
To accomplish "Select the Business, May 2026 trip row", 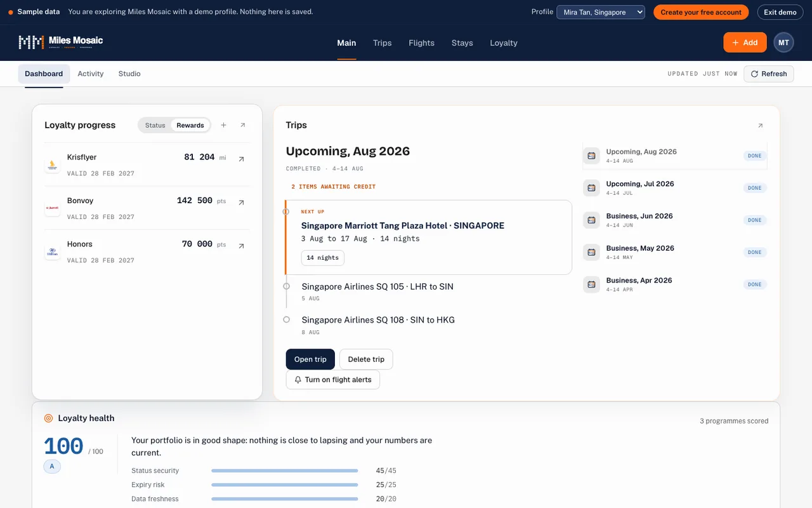I will pos(675,252).
